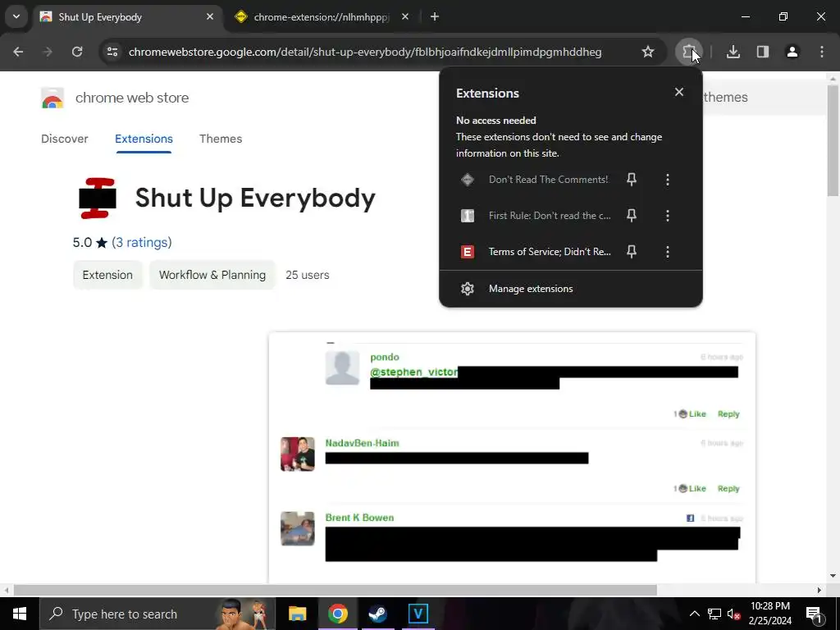Bookmark this page with the star icon
This screenshot has width=840, height=630.
click(648, 52)
